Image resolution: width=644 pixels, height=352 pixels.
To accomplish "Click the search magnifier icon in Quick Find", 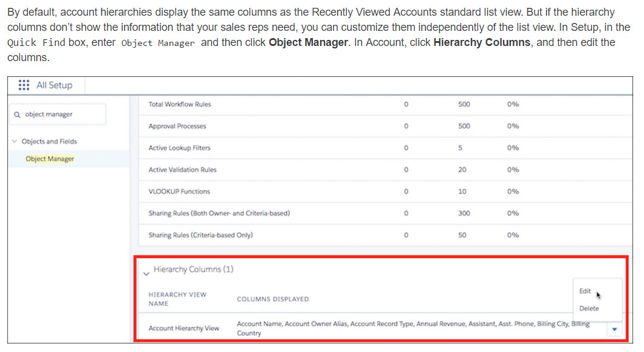I will pos(17,115).
